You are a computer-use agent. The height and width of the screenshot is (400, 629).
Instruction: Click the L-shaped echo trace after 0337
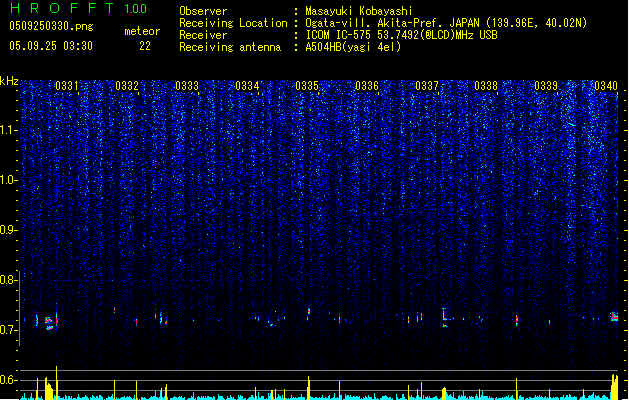point(446,317)
